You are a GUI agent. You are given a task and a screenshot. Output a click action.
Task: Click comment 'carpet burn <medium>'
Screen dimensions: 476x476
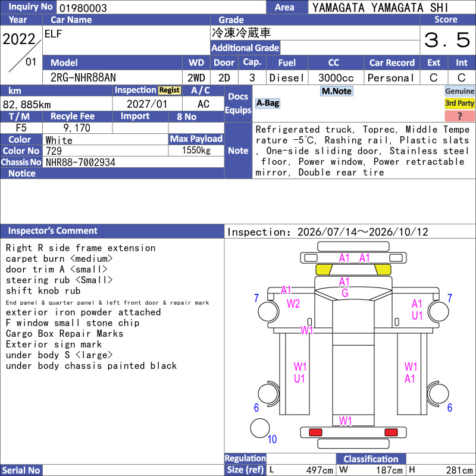pos(59,259)
